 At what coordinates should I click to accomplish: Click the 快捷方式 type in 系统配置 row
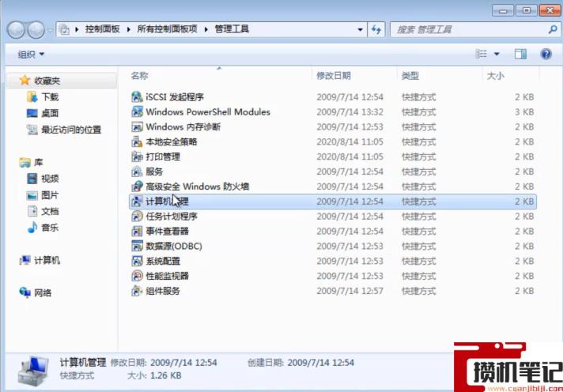(x=418, y=262)
